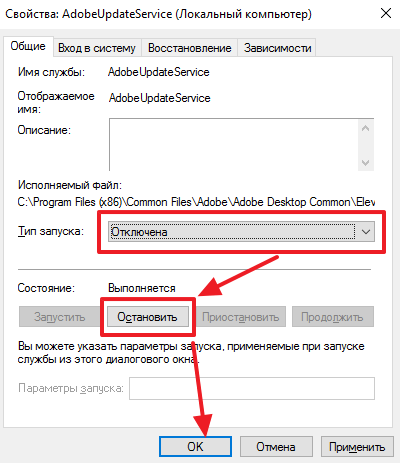
Task: Click the Состояние label
Action: coord(46,288)
